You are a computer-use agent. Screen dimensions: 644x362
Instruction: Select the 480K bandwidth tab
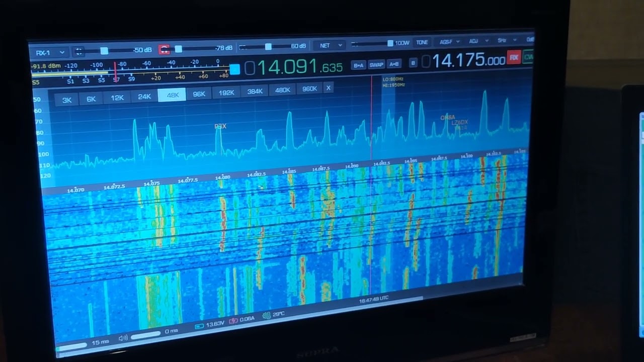click(x=283, y=90)
